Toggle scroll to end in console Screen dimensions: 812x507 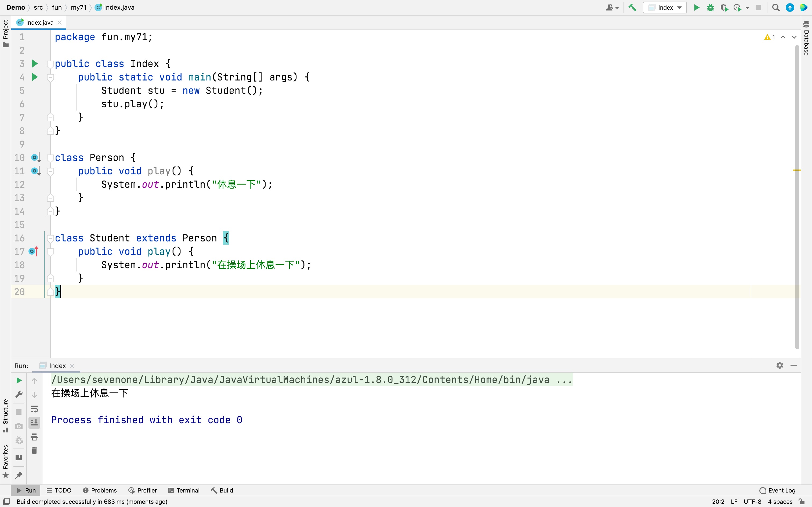34,422
